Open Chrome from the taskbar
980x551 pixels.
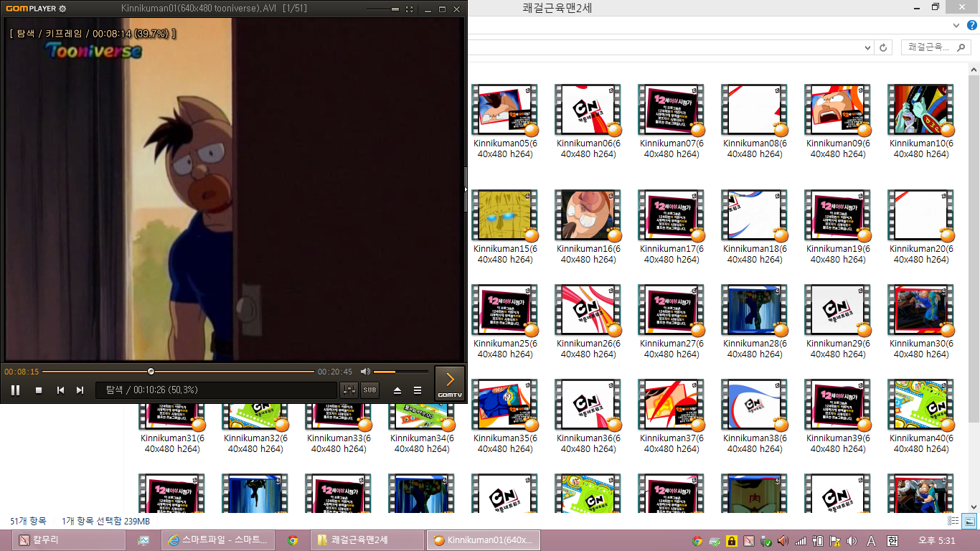[x=293, y=540]
